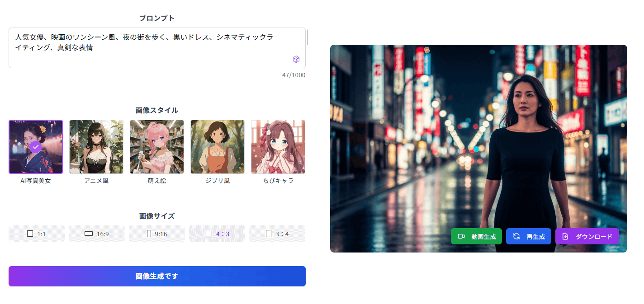Toggle the checkmark on AI写真美女 style

(x=36, y=147)
